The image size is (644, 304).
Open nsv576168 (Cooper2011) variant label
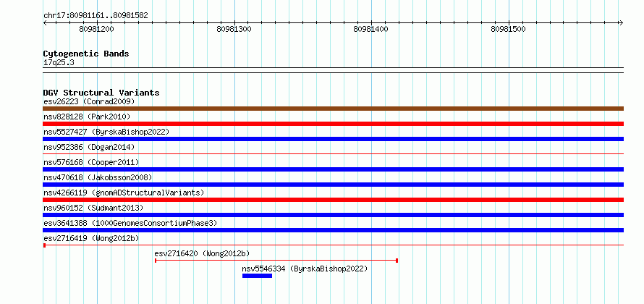click(91, 162)
